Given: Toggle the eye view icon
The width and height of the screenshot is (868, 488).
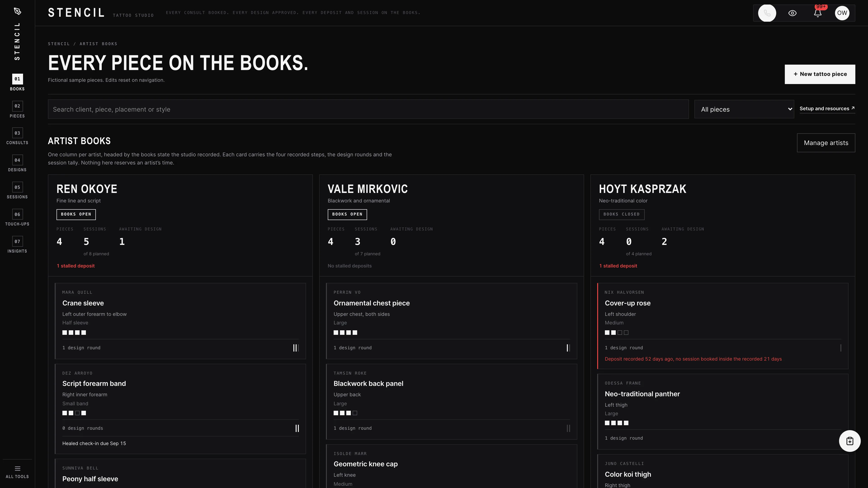Looking at the screenshot, I should 792,13.
